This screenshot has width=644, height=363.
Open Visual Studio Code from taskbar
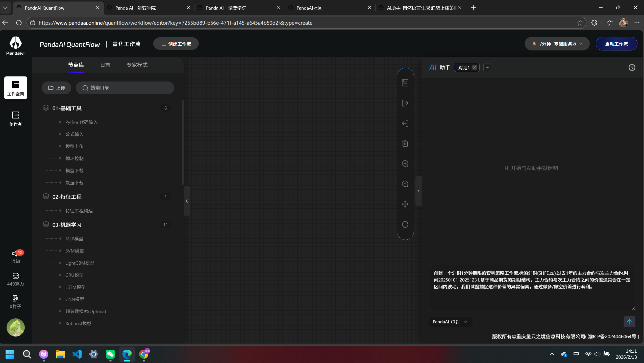click(x=77, y=354)
